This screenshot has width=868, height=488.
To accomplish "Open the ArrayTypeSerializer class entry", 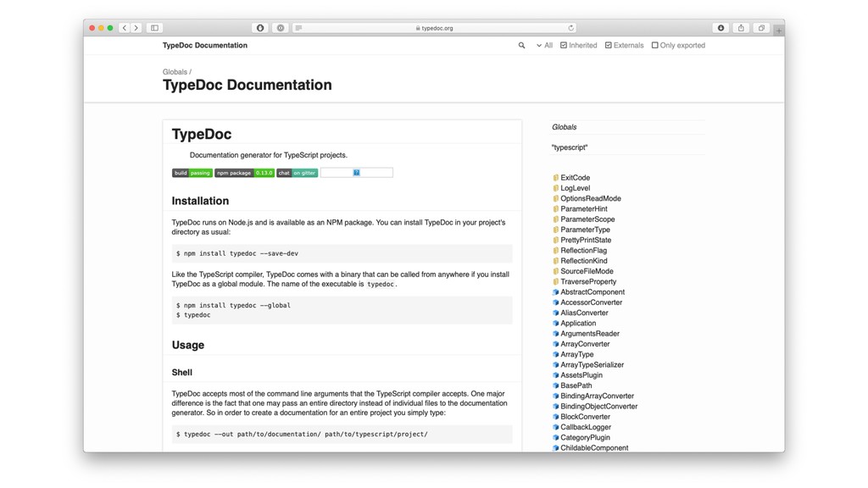I will click(592, 364).
